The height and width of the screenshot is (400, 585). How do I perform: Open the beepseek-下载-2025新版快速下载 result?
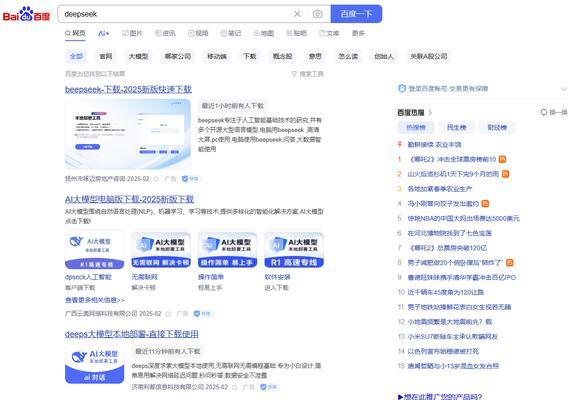tap(128, 89)
